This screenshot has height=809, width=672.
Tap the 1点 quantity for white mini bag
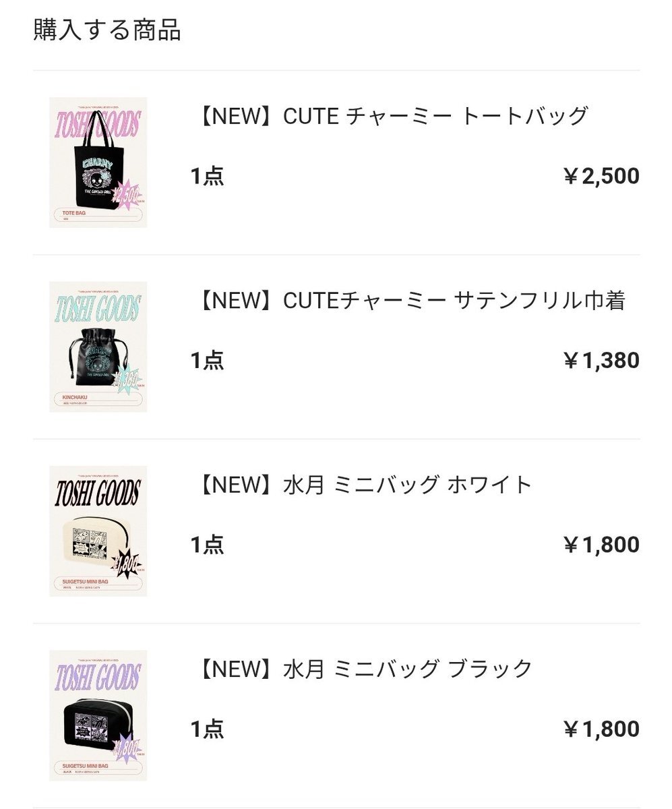click(x=207, y=545)
